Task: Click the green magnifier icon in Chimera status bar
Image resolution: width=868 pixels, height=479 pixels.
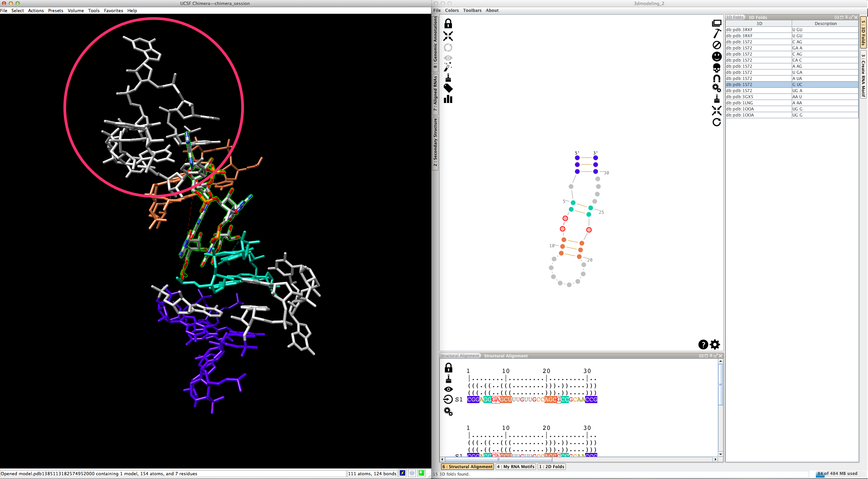Action: (x=421, y=473)
